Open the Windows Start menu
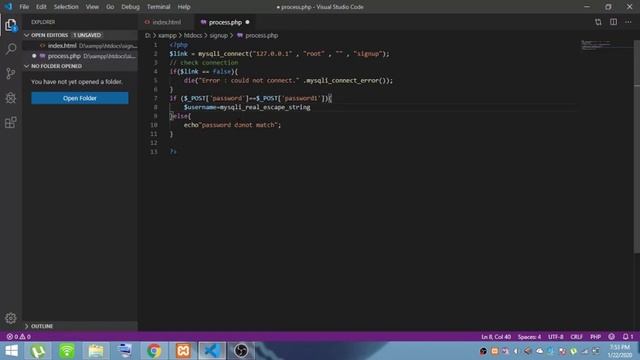Image resolution: width=640 pixels, height=360 pixels. point(11,351)
